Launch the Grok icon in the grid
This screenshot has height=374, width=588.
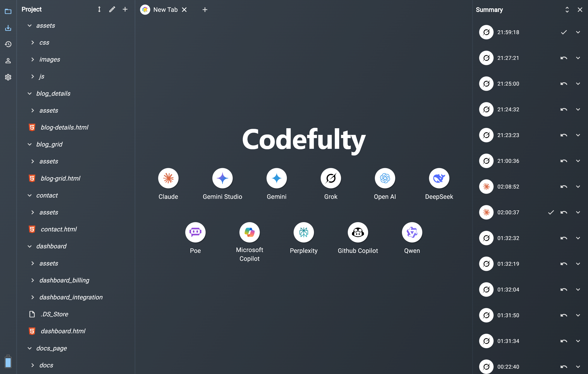[331, 178]
